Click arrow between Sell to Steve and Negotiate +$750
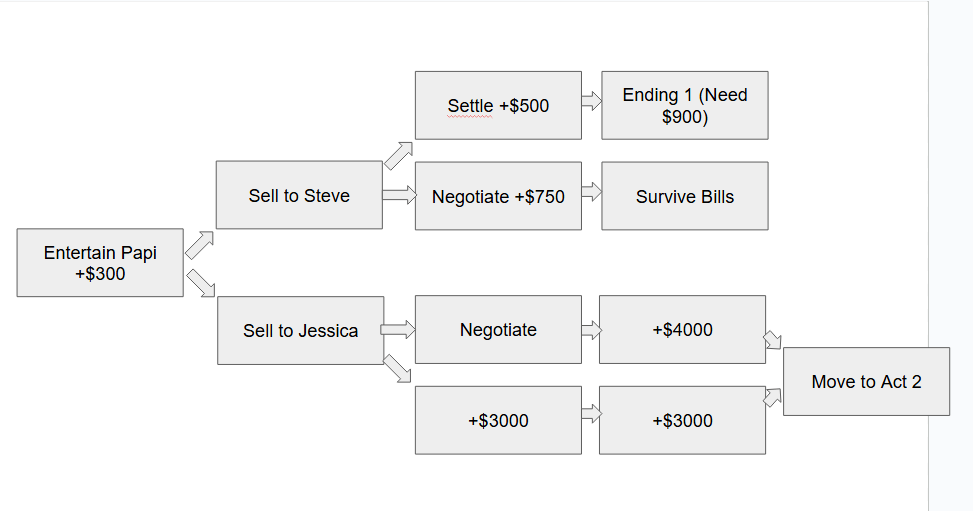The image size is (973, 511). pos(399,195)
